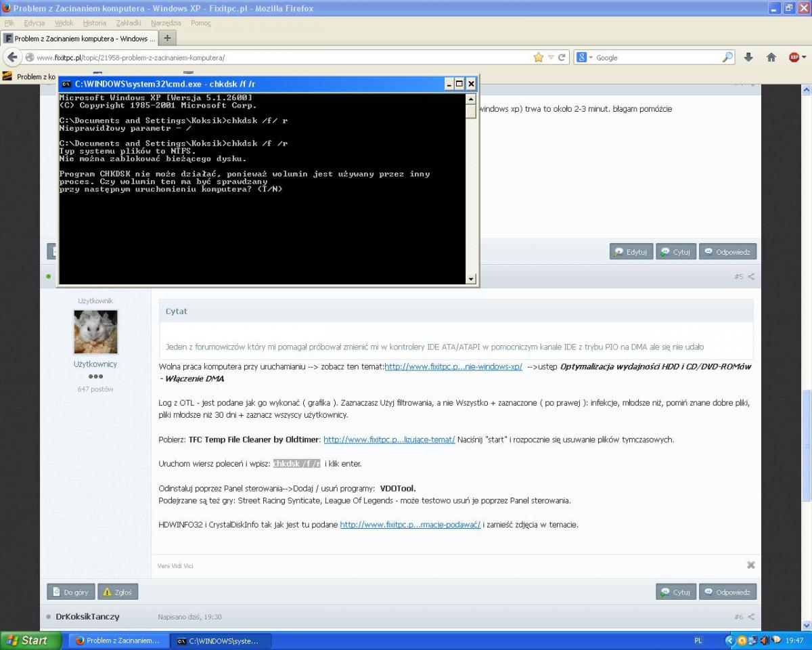This screenshot has height=650, width=812.
Task: Open the orange avast tray icon
Action: (x=742, y=640)
